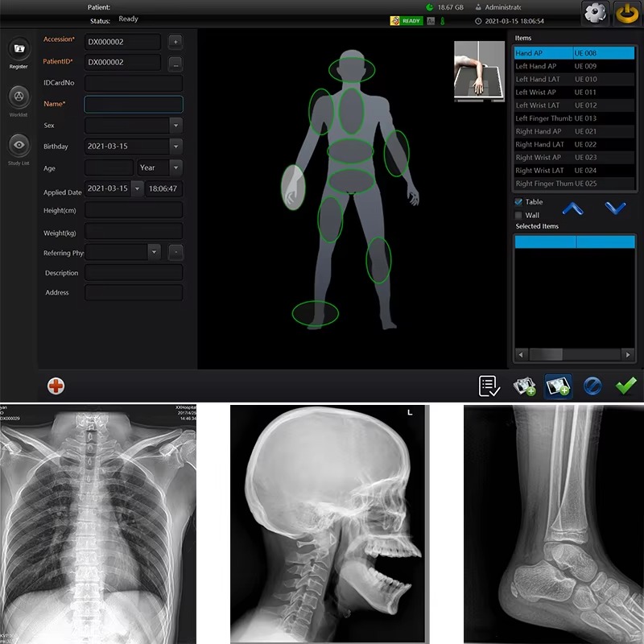
Task: Select the hand region on body diagram
Action: coord(293,188)
